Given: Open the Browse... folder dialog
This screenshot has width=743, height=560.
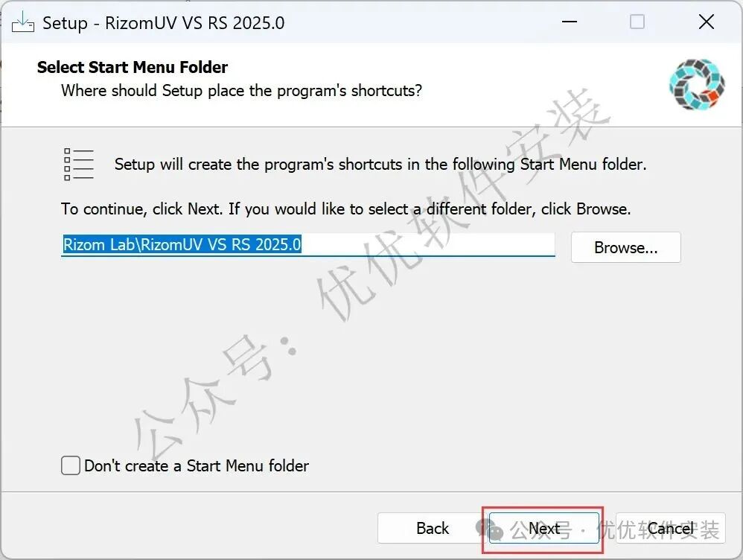Looking at the screenshot, I should click(x=625, y=247).
